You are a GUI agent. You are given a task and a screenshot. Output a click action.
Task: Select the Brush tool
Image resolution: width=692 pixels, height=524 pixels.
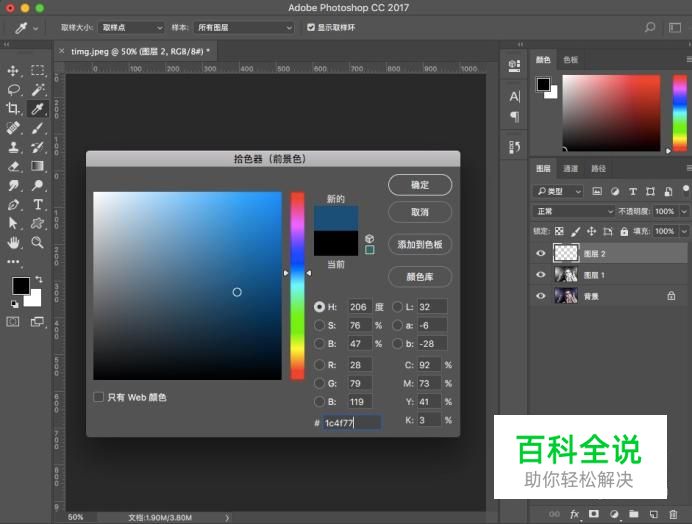pyautogui.click(x=38, y=128)
